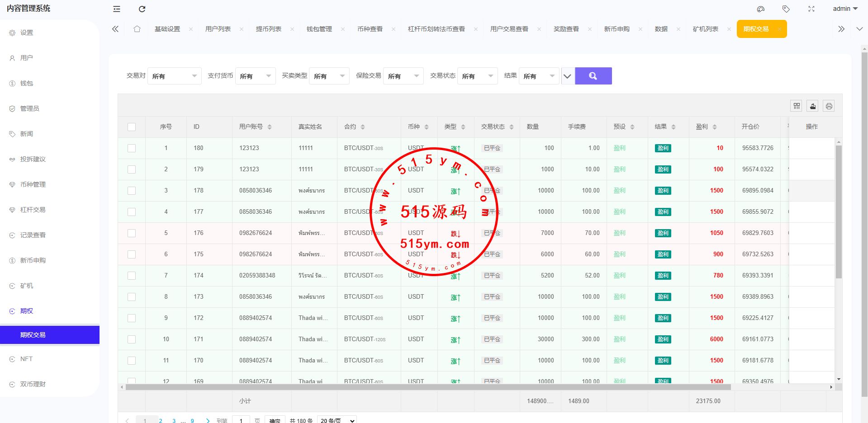
Task: Go to home tab icon
Action: (137, 29)
